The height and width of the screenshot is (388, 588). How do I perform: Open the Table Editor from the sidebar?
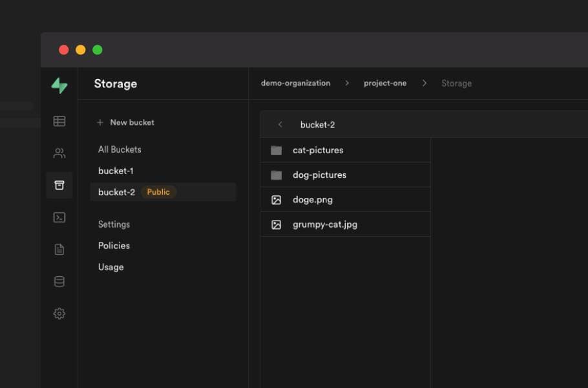[59, 121]
